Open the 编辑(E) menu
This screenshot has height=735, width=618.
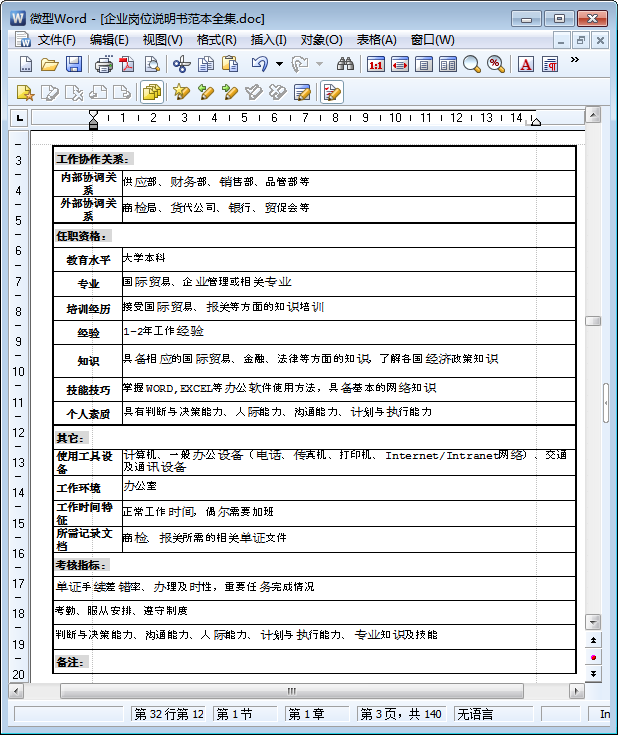pyautogui.click(x=109, y=40)
